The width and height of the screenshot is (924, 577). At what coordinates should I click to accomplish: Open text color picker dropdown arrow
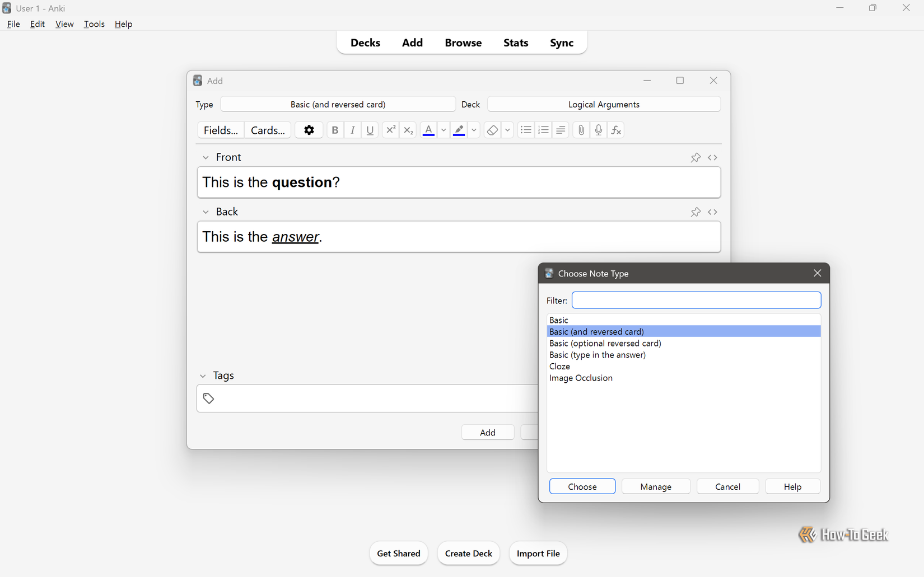(444, 130)
